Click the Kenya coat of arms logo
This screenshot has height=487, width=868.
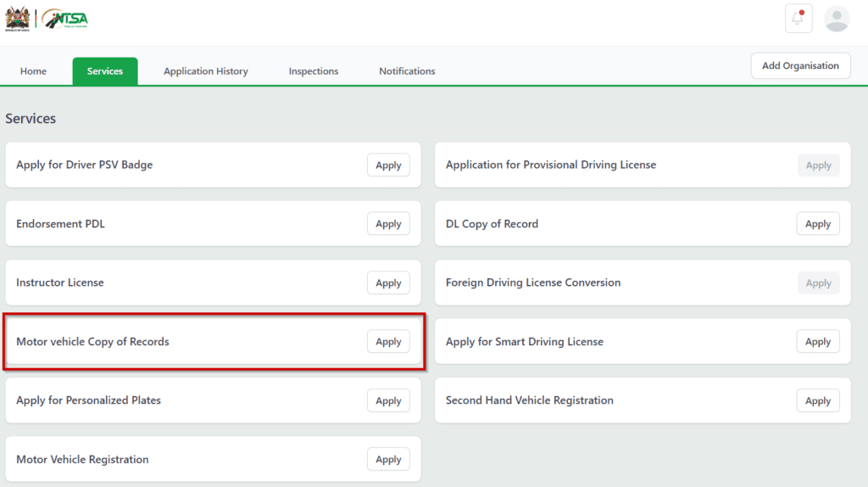pos(17,19)
